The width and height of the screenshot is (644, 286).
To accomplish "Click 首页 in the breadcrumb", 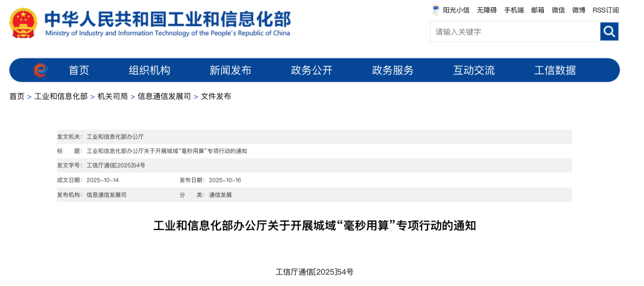I will point(17,97).
